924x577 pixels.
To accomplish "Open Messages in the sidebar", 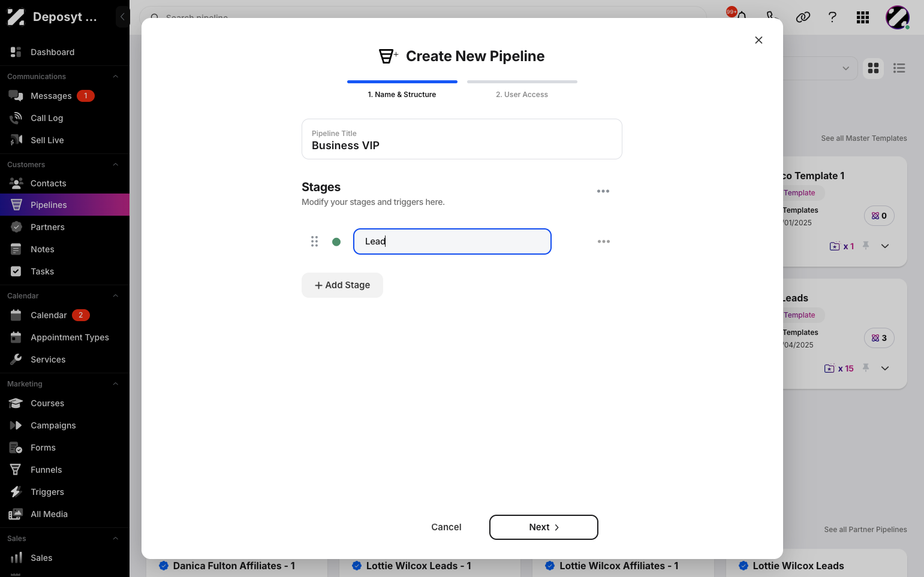I will (65, 96).
